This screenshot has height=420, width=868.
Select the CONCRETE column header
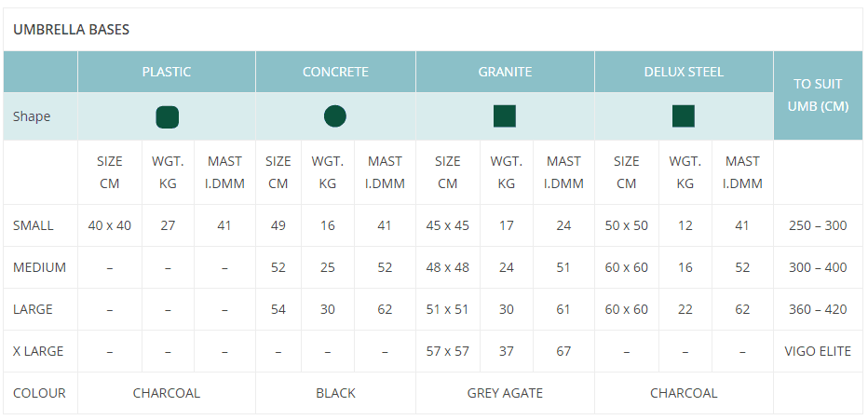pos(335,72)
